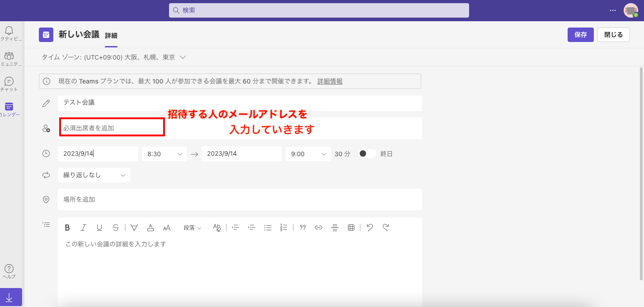The image size is (644, 307).
Task: Enable the 終日 all-day toggle
Action: (x=367, y=153)
